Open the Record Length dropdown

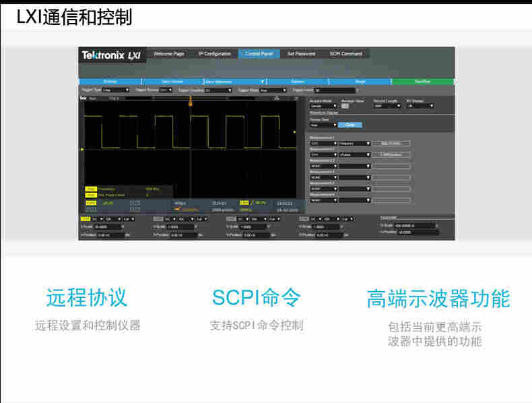387,106
